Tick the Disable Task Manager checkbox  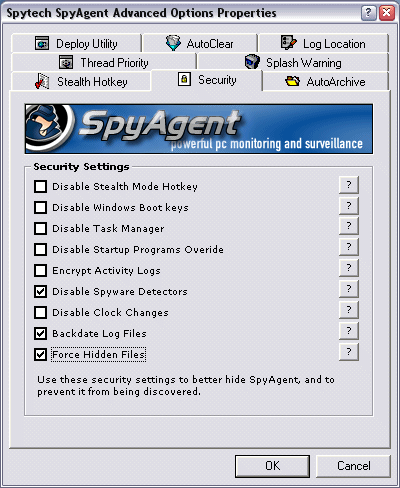[x=40, y=228]
